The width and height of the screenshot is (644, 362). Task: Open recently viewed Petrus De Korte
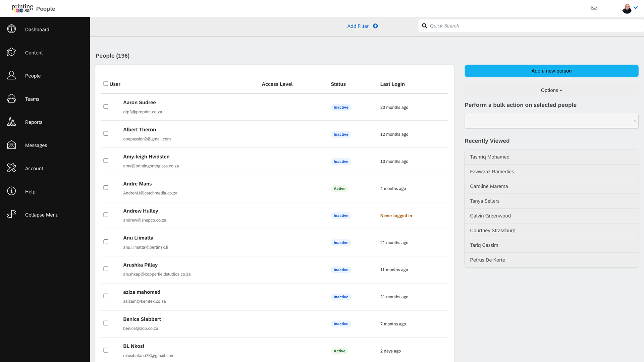pos(551,260)
